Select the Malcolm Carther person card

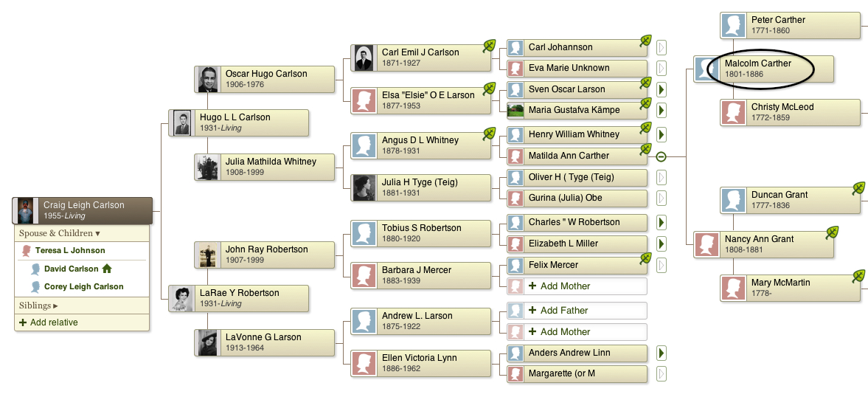coord(763,69)
